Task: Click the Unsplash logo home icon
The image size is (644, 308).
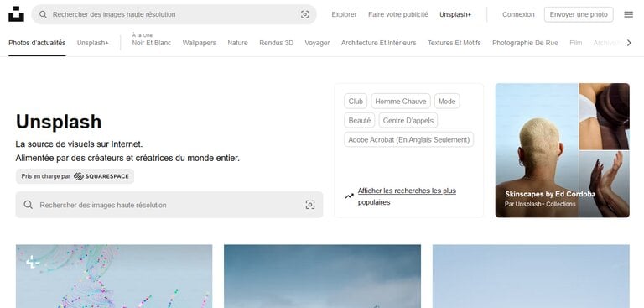Action: 16,14
